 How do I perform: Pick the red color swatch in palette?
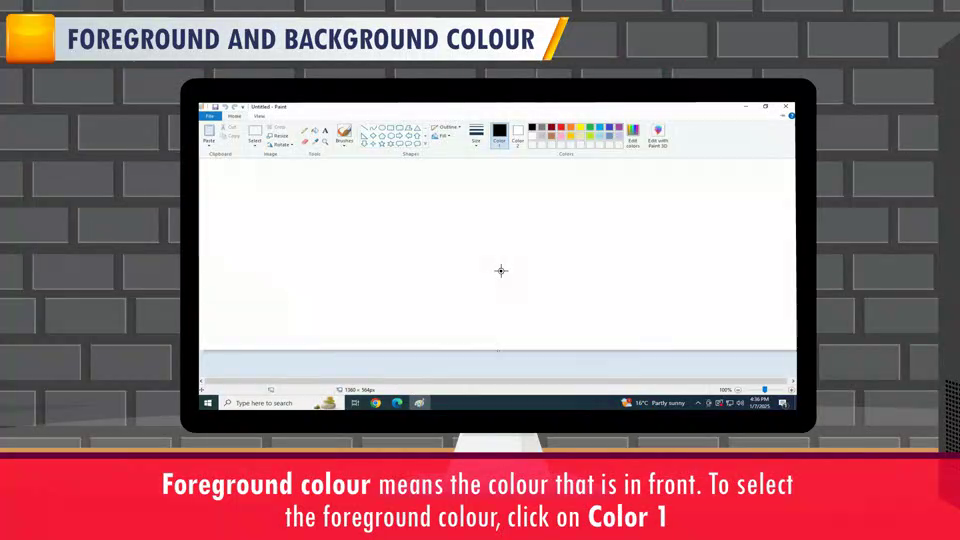tap(561, 127)
